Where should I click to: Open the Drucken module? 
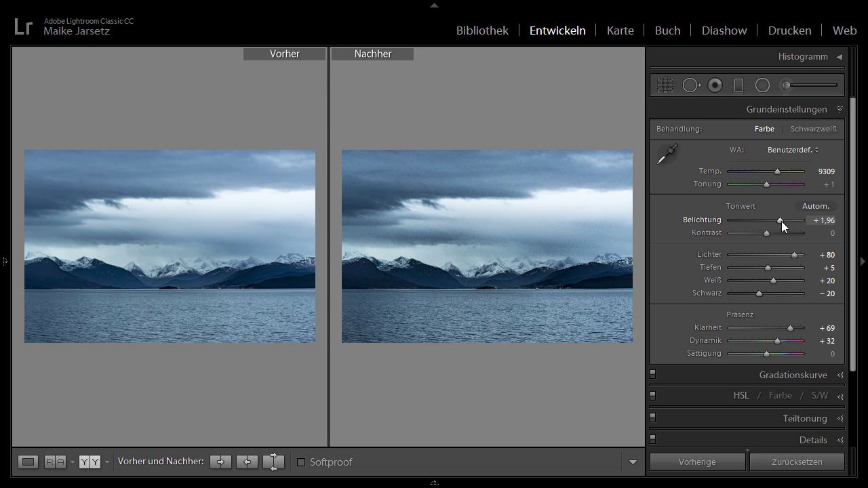789,30
